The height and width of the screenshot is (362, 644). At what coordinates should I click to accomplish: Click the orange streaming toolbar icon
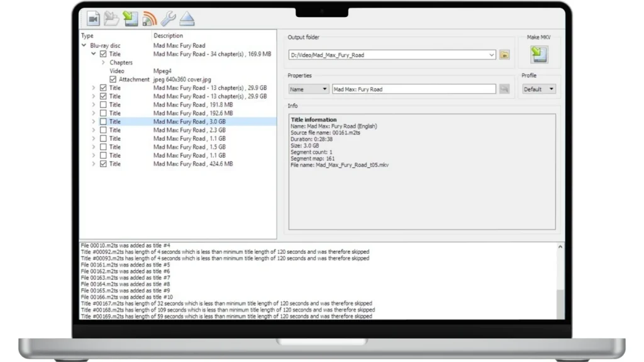click(150, 19)
